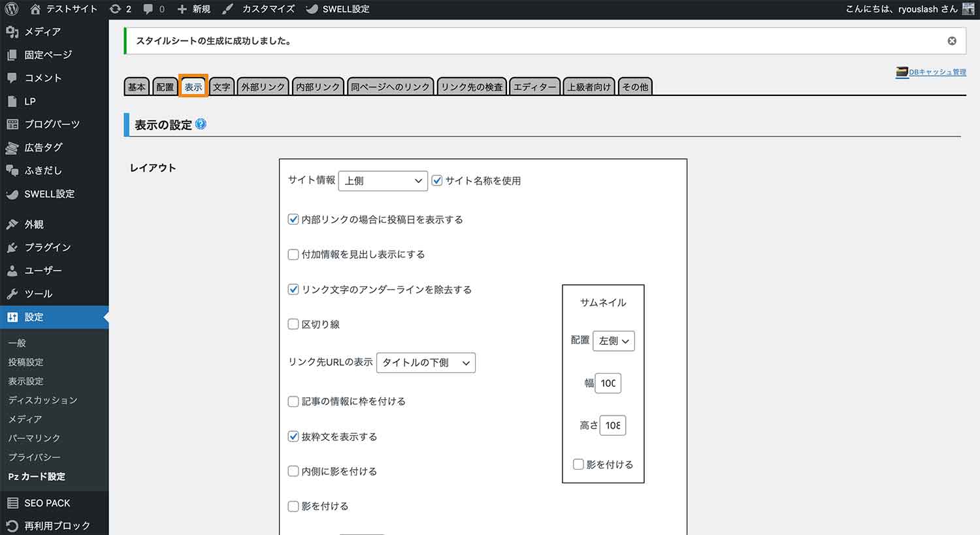Uncheck サイト名称を使用
The image size is (980, 535).
pos(436,181)
